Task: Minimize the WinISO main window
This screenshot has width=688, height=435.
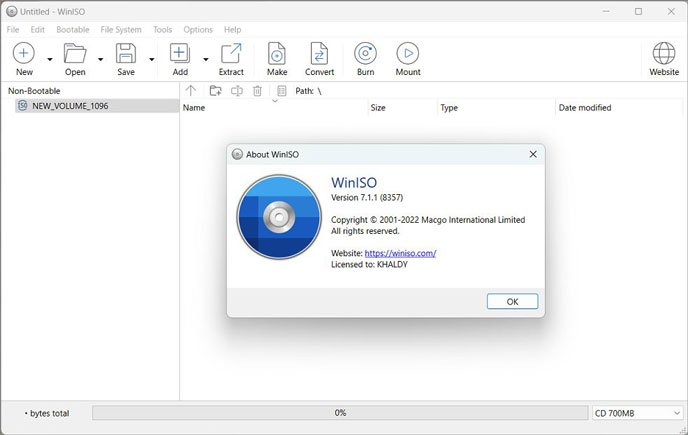Action: pyautogui.click(x=606, y=12)
